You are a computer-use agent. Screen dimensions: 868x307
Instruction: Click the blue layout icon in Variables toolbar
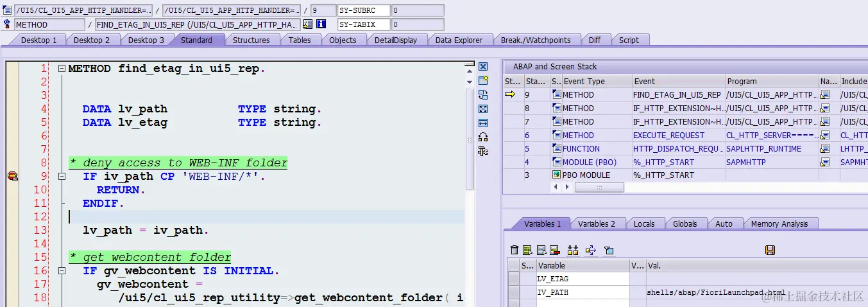point(609,250)
